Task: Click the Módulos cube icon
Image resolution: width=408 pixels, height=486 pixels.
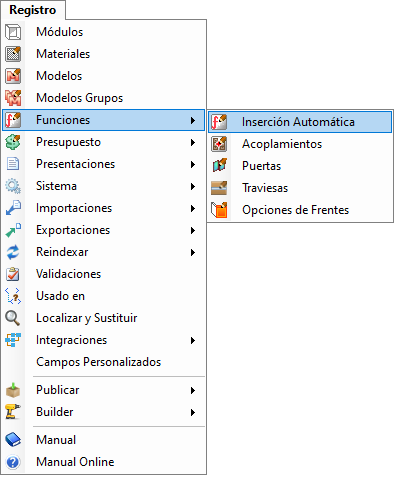Action: point(13,32)
